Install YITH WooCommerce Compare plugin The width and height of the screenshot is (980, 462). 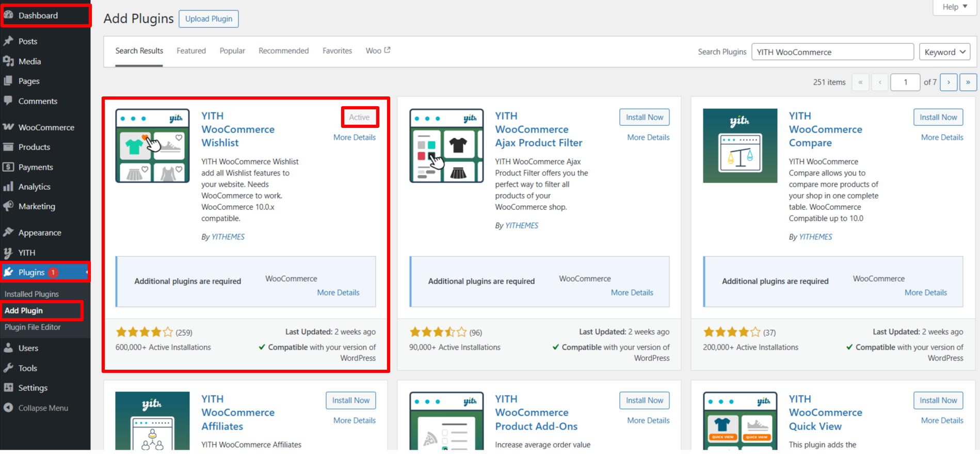tap(938, 117)
